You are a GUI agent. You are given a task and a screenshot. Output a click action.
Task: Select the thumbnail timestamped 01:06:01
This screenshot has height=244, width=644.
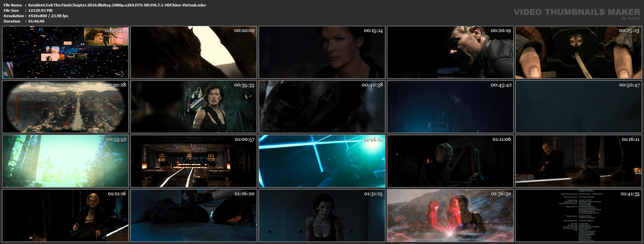coord(322,161)
